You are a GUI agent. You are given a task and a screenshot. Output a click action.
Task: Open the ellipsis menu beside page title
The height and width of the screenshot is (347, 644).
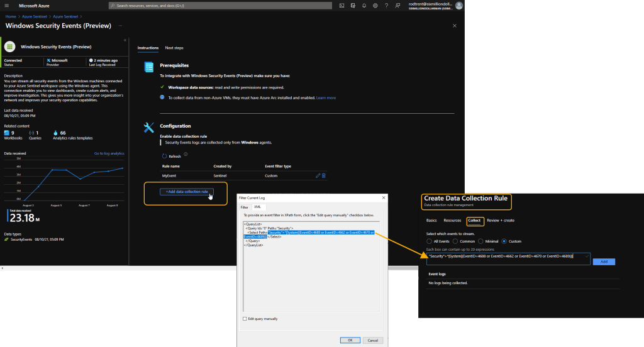pyautogui.click(x=120, y=26)
